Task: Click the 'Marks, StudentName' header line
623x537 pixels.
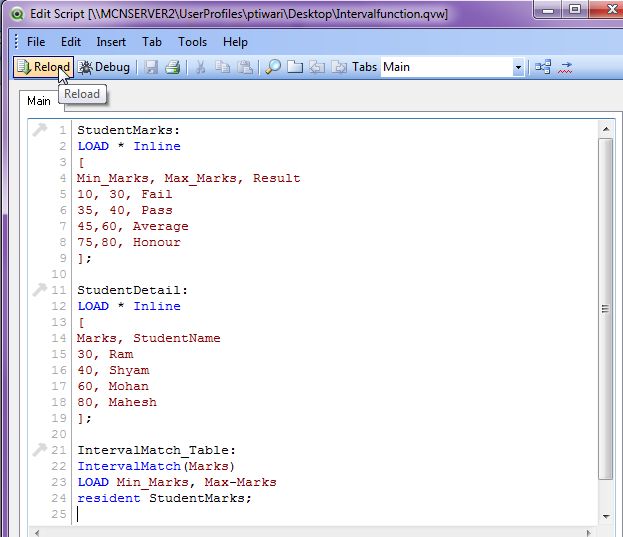Action: 149,338
